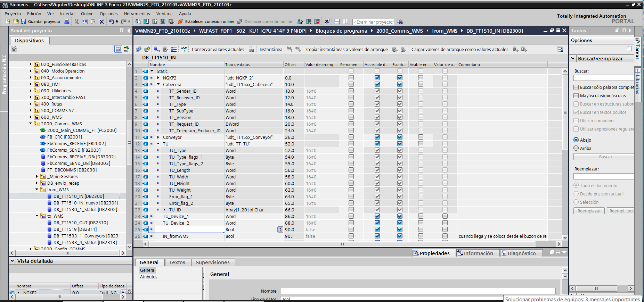Click the Instantánea button

271,50
